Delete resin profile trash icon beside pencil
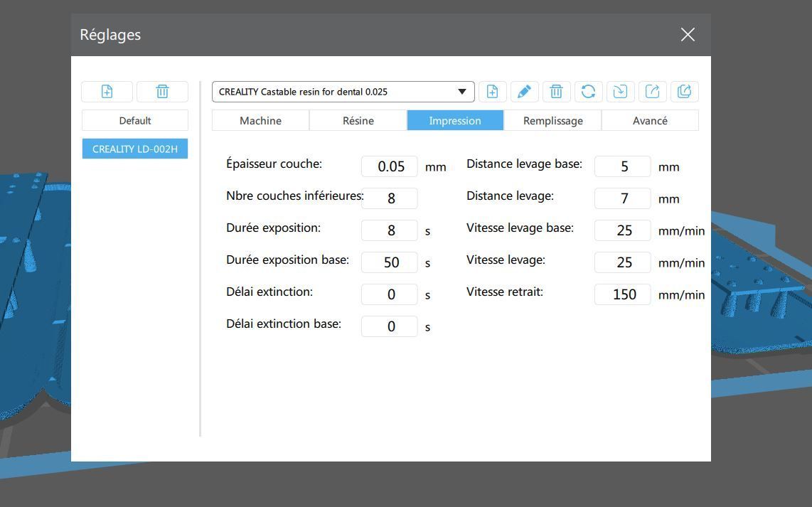812x507 pixels. click(556, 92)
